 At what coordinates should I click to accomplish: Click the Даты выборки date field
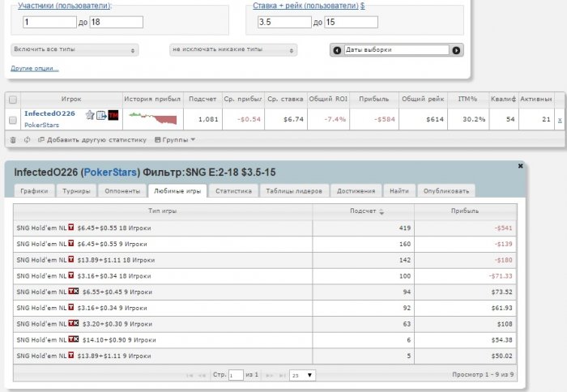pos(396,50)
